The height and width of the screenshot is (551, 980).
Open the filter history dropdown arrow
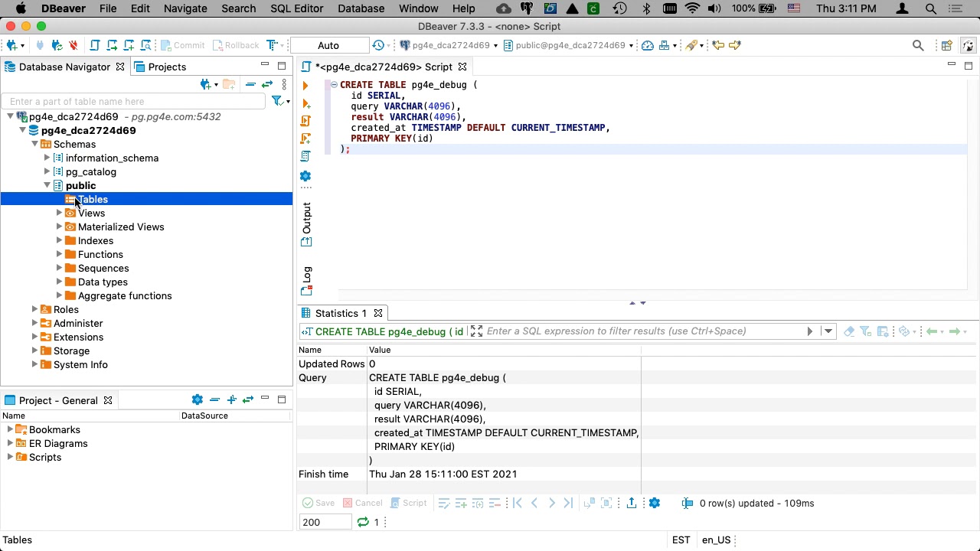point(828,331)
